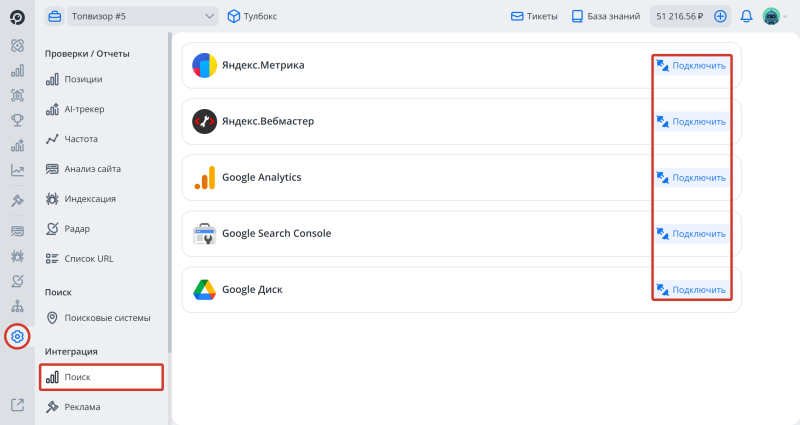The height and width of the screenshot is (425, 800).
Task: Open Радар in the sidebar
Action: coord(102,229)
